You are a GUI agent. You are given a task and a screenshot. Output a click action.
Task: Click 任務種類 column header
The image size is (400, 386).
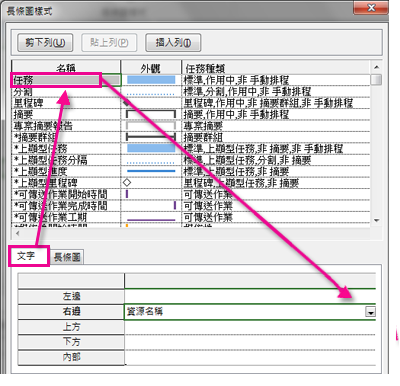[276, 68]
